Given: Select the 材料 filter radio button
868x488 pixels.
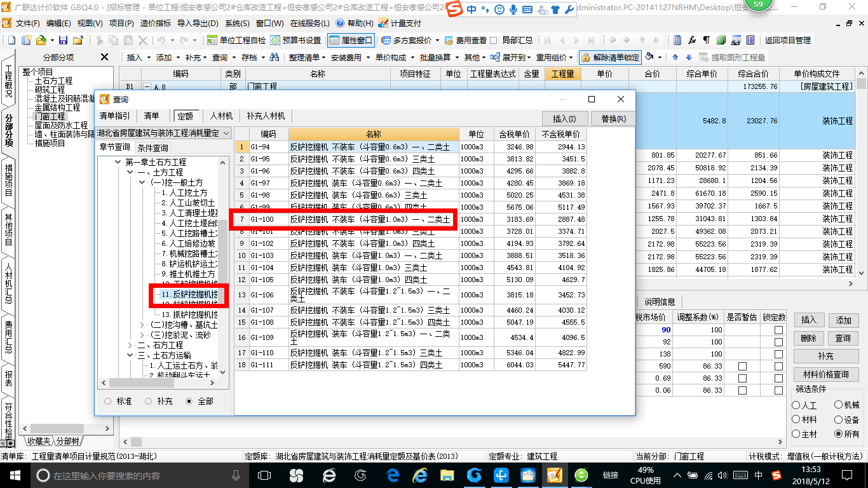Looking at the screenshot, I should click(x=796, y=419).
